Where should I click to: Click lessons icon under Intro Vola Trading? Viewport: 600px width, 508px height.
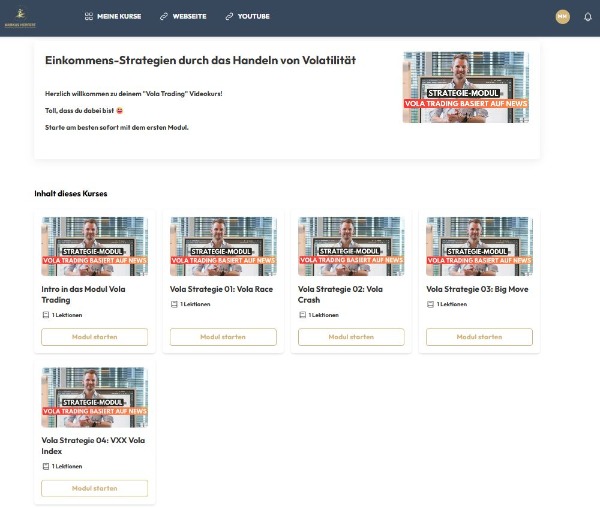pyautogui.click(x=45, y=315)
